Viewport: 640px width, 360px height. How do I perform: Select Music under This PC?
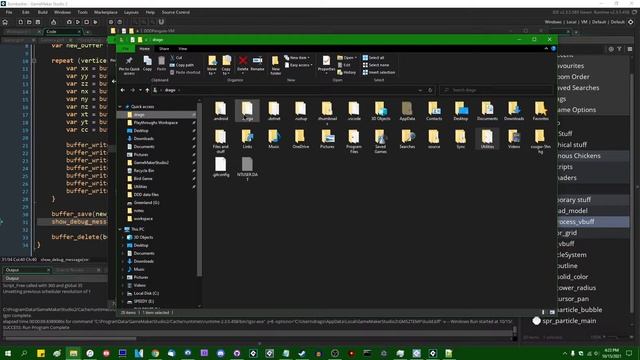139,269
